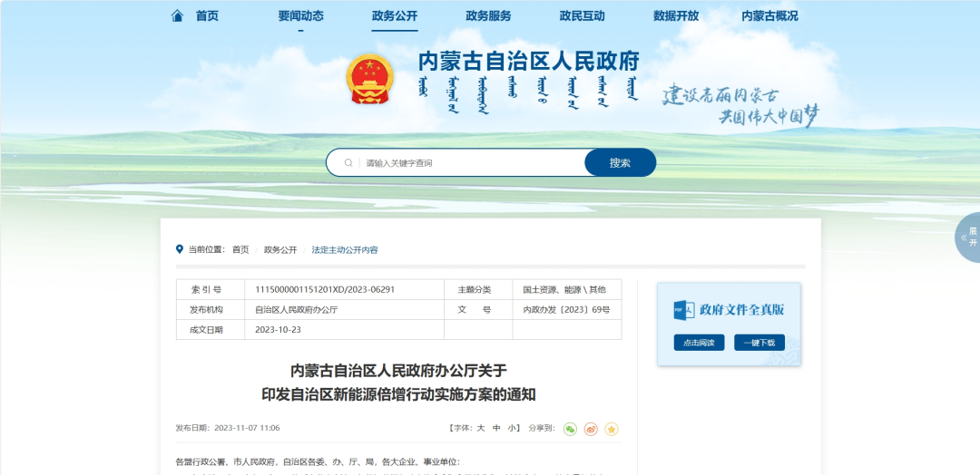Set font size to 大
980x475 pixels.
[x=481, y=428]
